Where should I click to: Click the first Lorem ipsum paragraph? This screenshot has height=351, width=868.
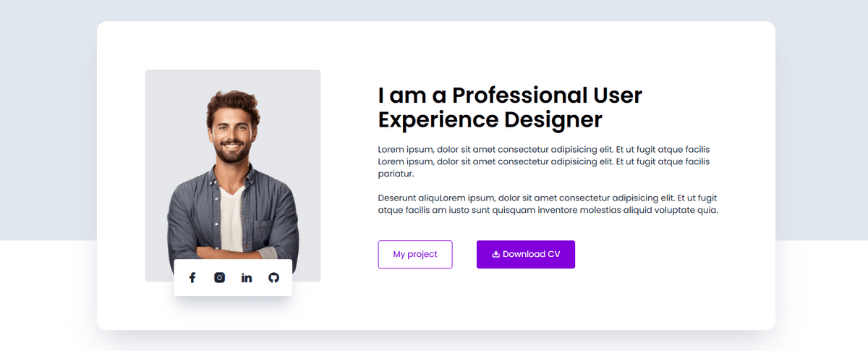tap(544, 162)
